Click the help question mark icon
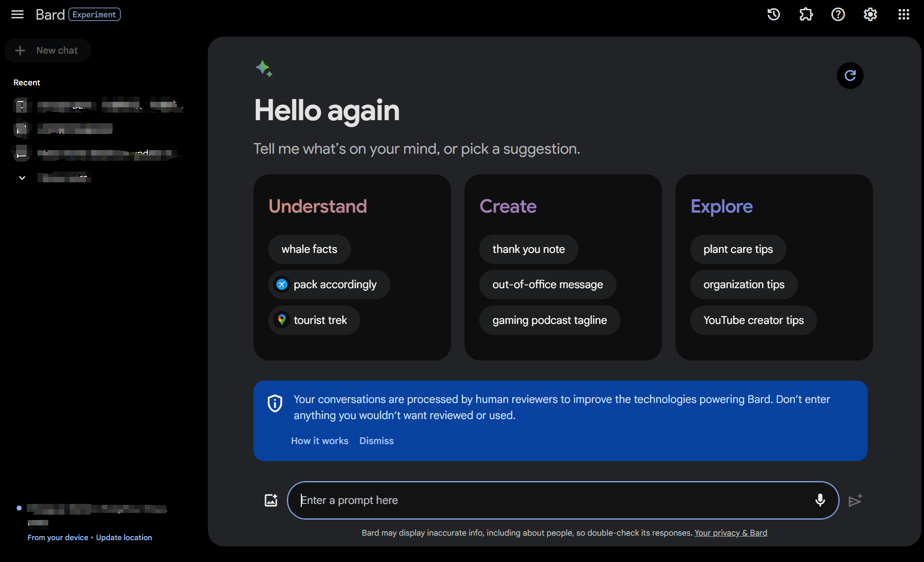Image resolution: width=924 pixels, height=562 pixels. (x=838, y=14)
